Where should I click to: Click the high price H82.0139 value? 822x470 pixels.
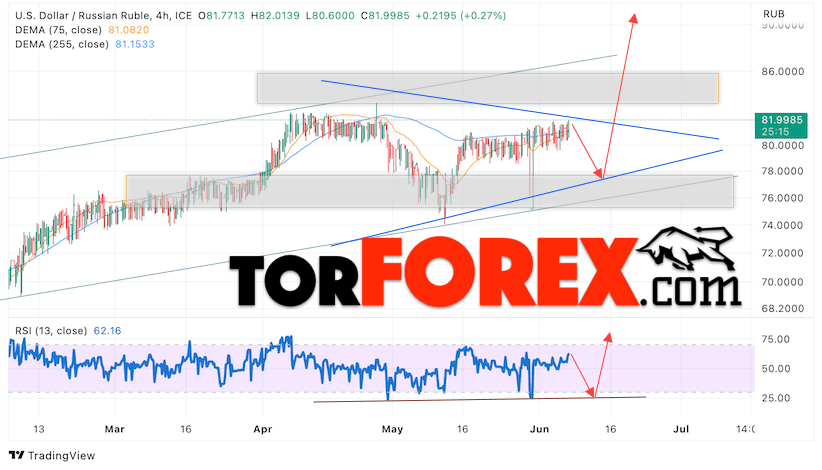click(275, 16)
